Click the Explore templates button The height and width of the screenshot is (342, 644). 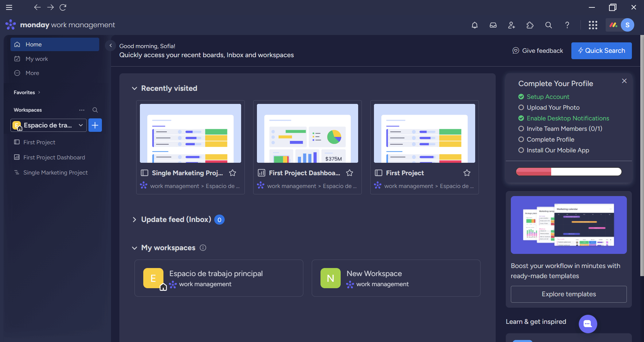tap(569, 294)
